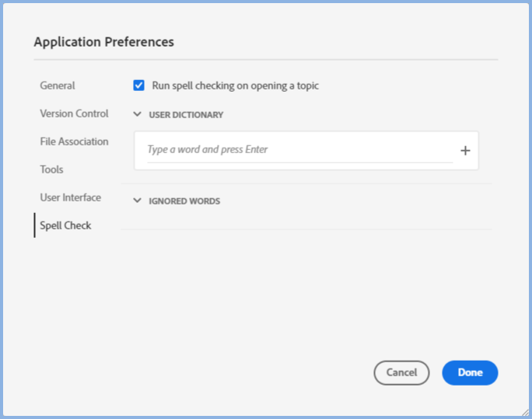This screenshot has height=419, width=532.
Task: Focus the 'Type a word' input field
Action: 299,149
